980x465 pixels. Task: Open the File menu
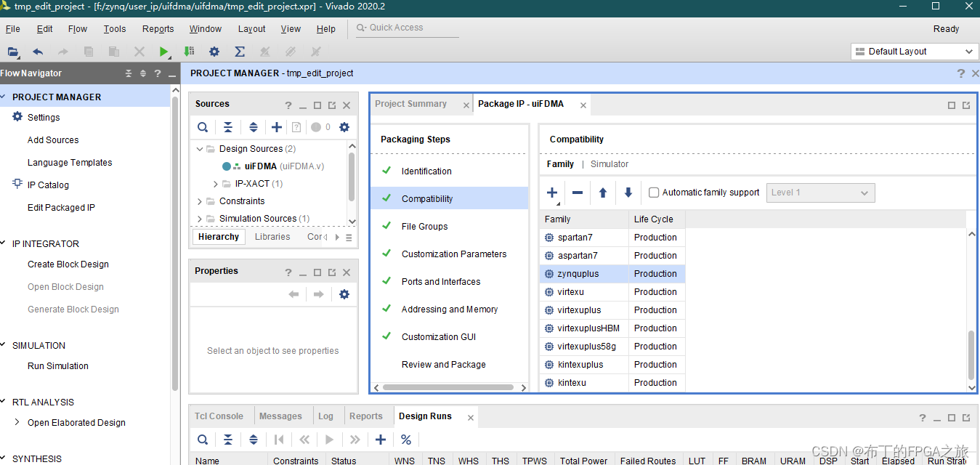13,29
